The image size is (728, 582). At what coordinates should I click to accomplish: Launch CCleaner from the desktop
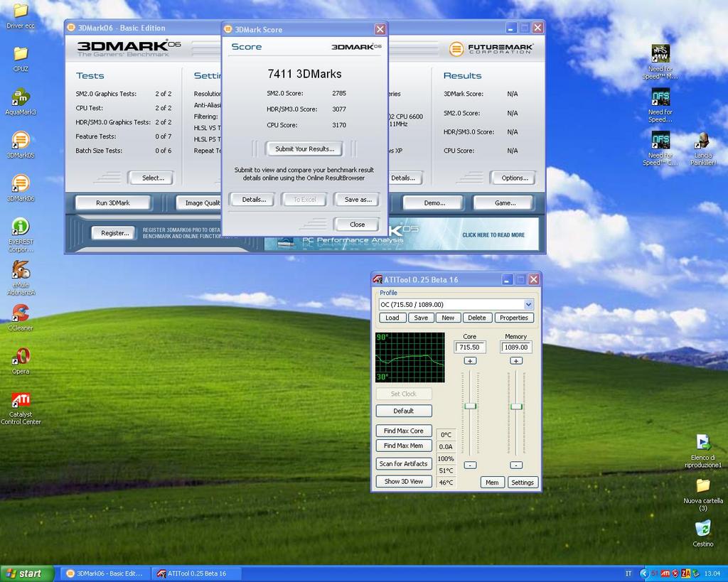[21, 318]
